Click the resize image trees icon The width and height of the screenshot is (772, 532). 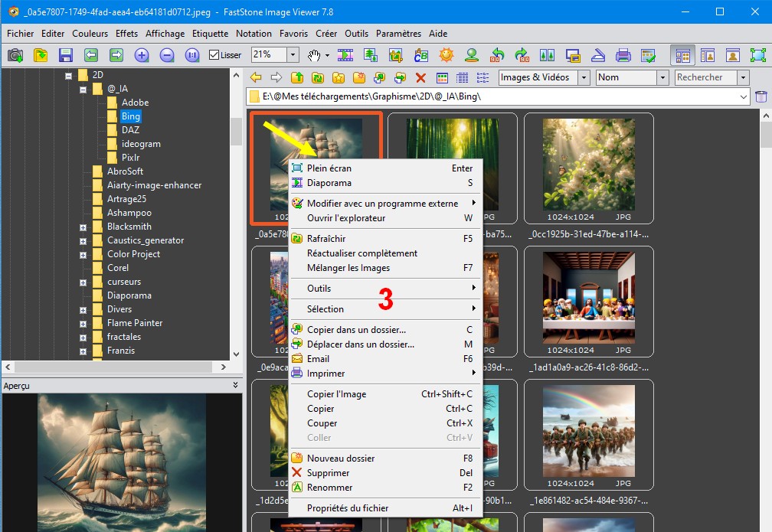[370, 54]
